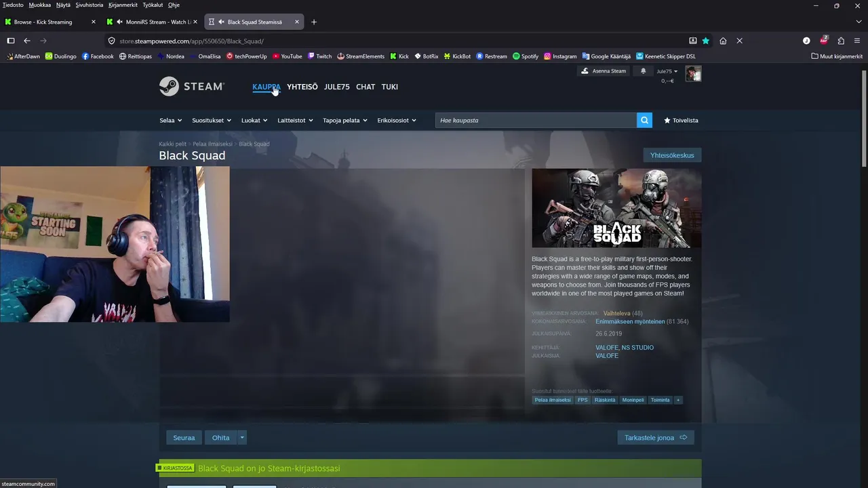Click the Firefox sidebar toggle icon

tap(11, 41)
